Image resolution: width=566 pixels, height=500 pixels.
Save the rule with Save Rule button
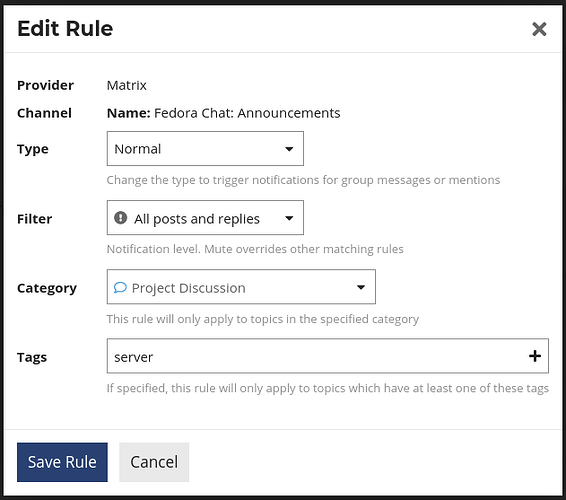[62, 462]
